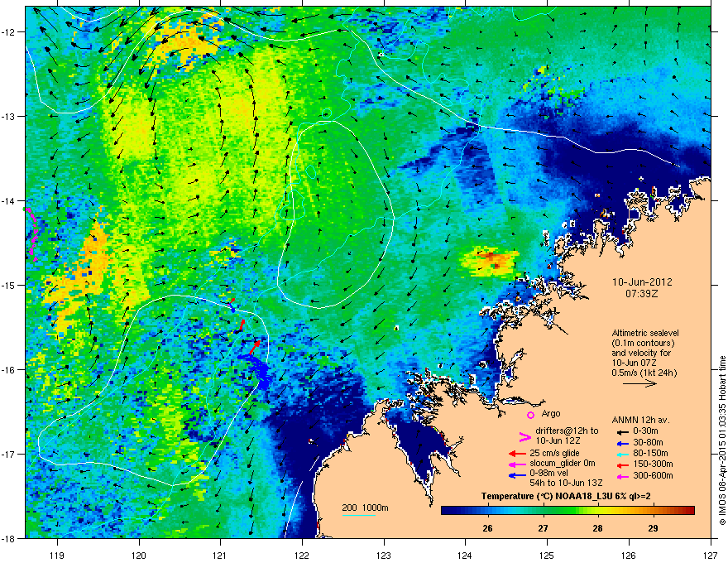Screen dimensions: 728x563
Task: Click the magenta drifter track at left edge
Action: pos(32,233)
